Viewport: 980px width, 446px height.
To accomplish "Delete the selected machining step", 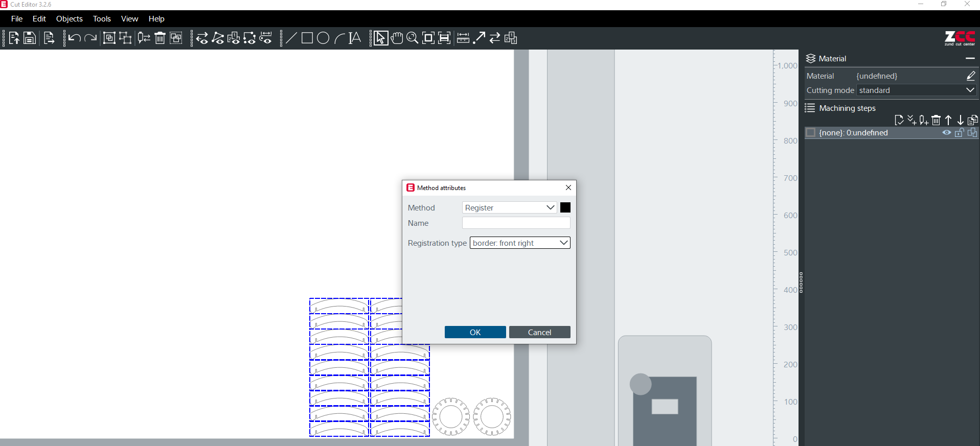I will pyautogui.click(x=936, y=120).
